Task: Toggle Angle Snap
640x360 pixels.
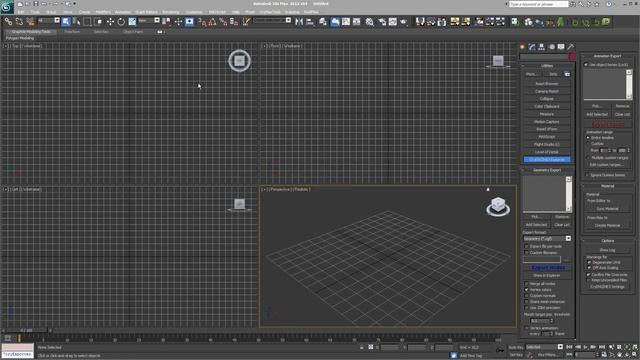Action: click(x=213, y=22)
